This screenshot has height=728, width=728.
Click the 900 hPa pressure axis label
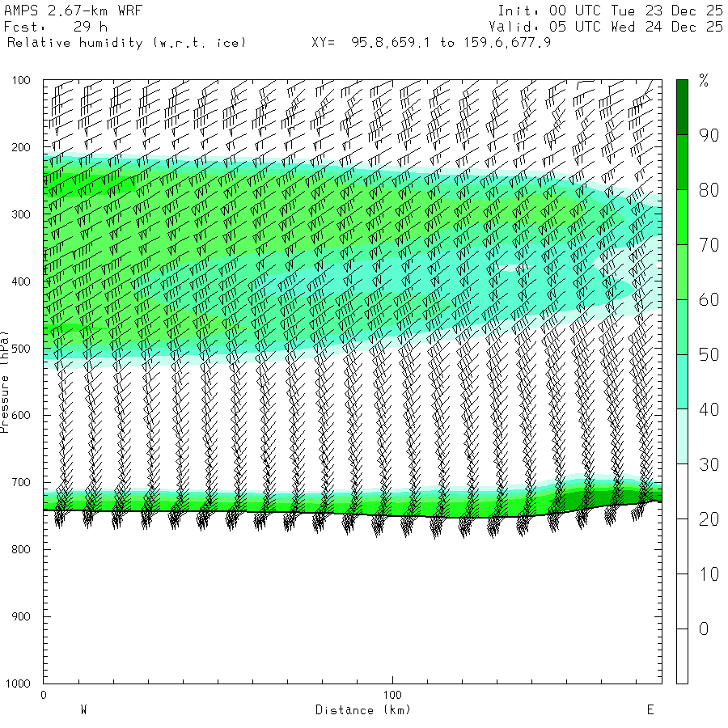click(21, 616)
